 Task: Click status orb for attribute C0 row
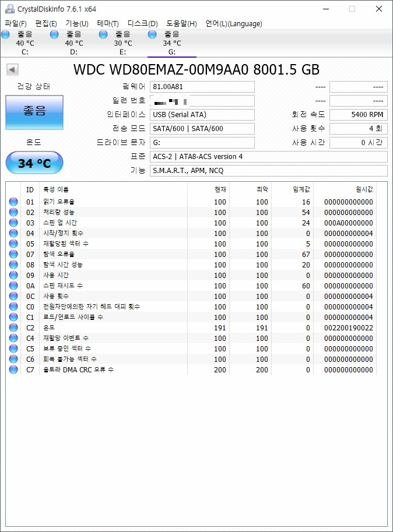tap(13, 306)
